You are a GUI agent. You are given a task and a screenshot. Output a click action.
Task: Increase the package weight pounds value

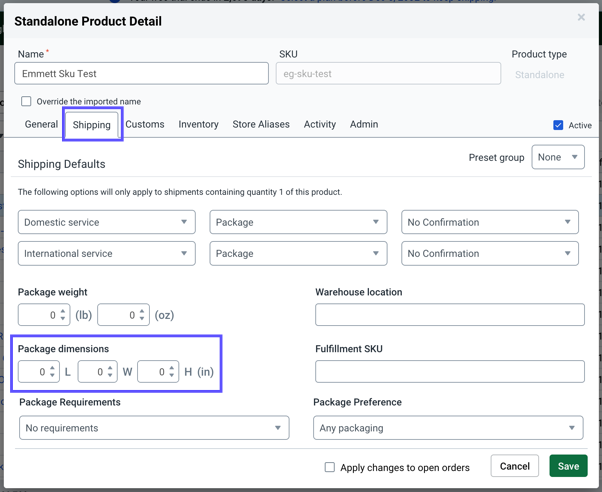(63, 311)
